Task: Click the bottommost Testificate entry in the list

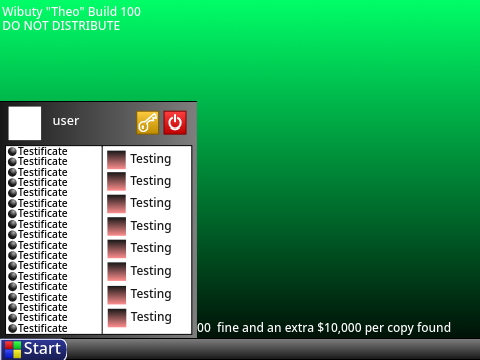Action: coord(38,328)
